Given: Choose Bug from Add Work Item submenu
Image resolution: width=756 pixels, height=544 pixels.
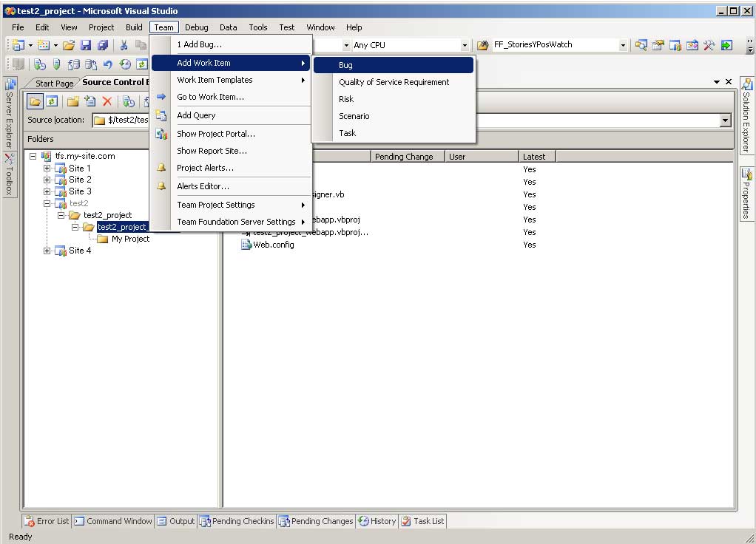Looking at the screenshot, I should (394, 65).
